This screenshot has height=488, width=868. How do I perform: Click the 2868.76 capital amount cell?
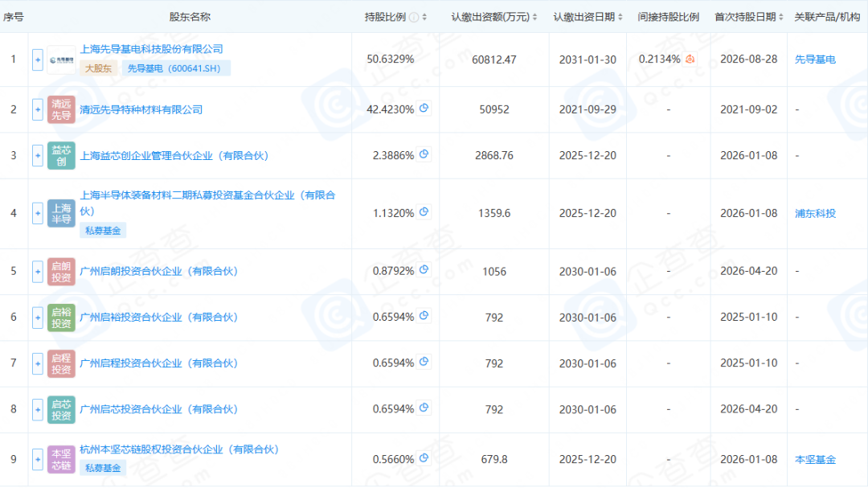click(x=494, y=156)
